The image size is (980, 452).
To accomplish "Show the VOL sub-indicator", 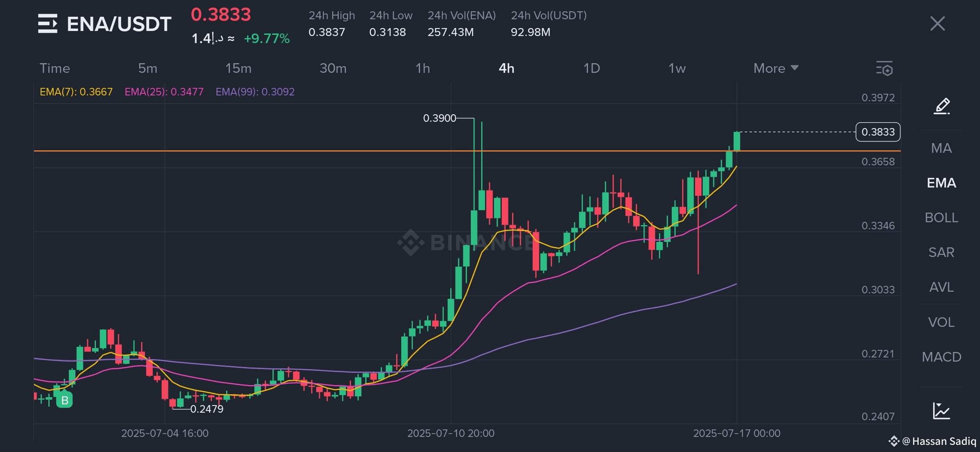I will pos(941,322).
